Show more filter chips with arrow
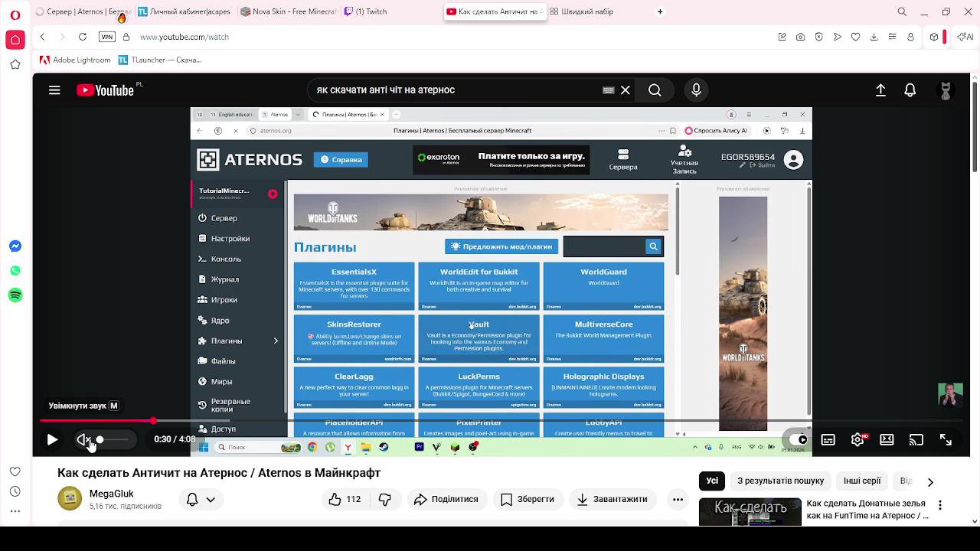Viewport: 980px width, 551px height. pos(930,482)
